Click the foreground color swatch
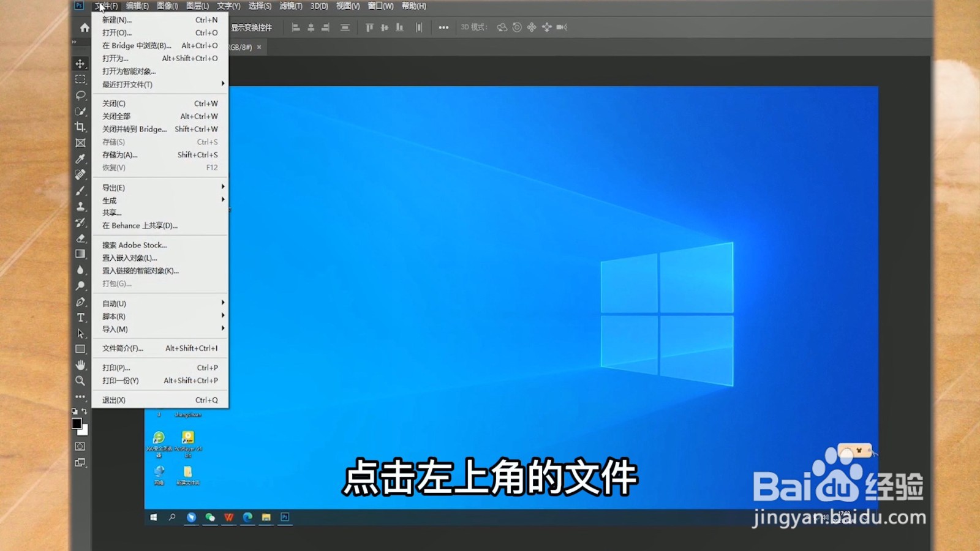The height and width of the screenshot is (551, 980). click(77, 423)
